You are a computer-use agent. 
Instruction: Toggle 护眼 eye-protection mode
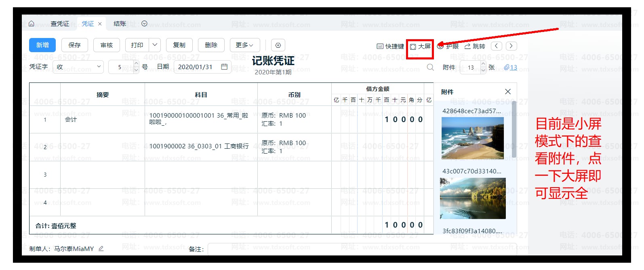tap(448, 46)
